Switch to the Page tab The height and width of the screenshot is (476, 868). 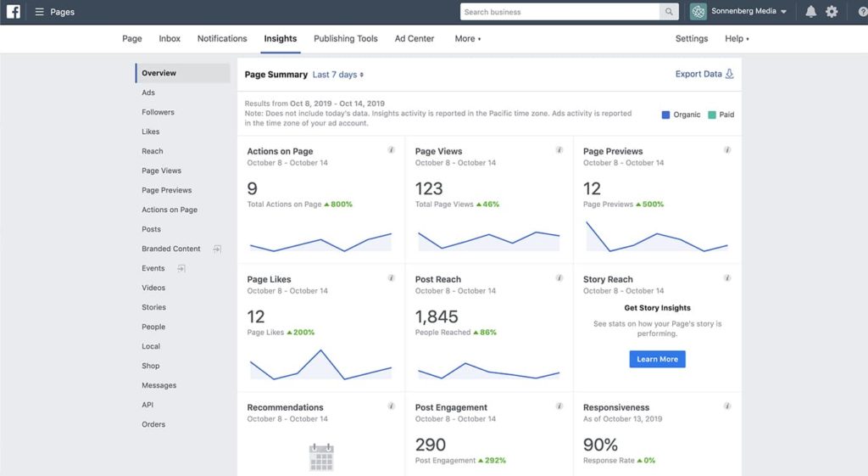131,38
